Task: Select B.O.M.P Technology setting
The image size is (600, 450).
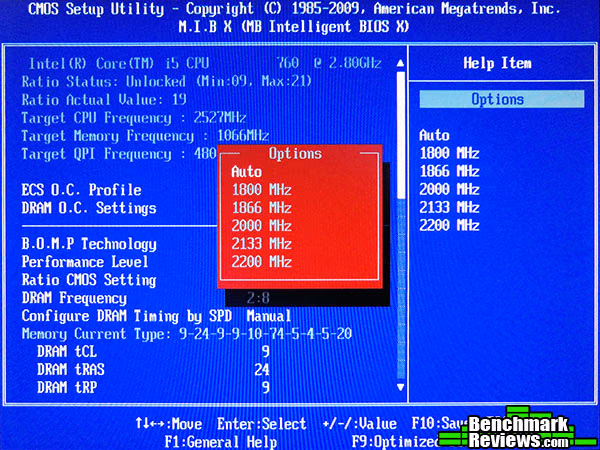Action: pos(89,244)
